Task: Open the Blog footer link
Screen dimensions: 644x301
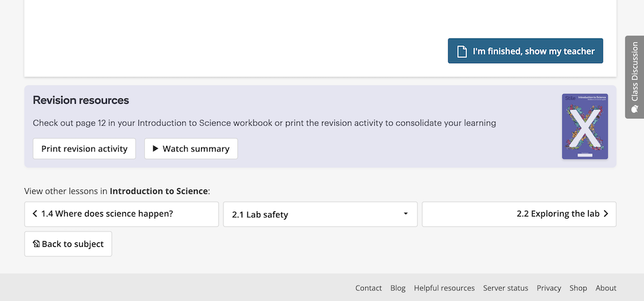Action: pos(397,288)
